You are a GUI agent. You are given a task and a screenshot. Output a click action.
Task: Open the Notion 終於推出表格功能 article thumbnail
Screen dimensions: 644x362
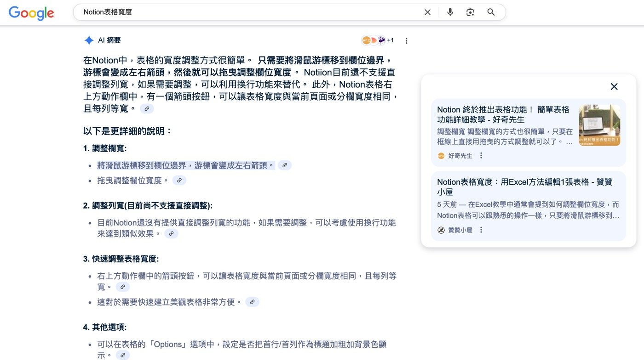(x=599, y=125)
